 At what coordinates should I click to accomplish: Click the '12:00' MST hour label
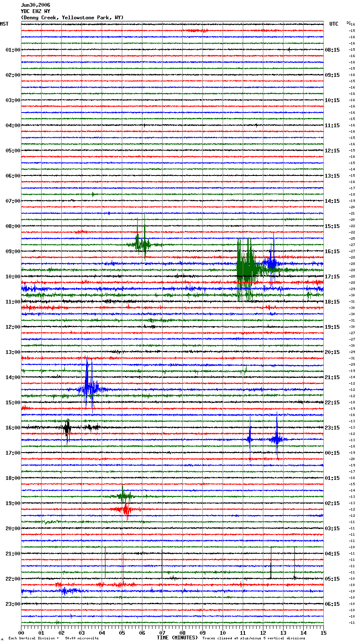point(13,327)
